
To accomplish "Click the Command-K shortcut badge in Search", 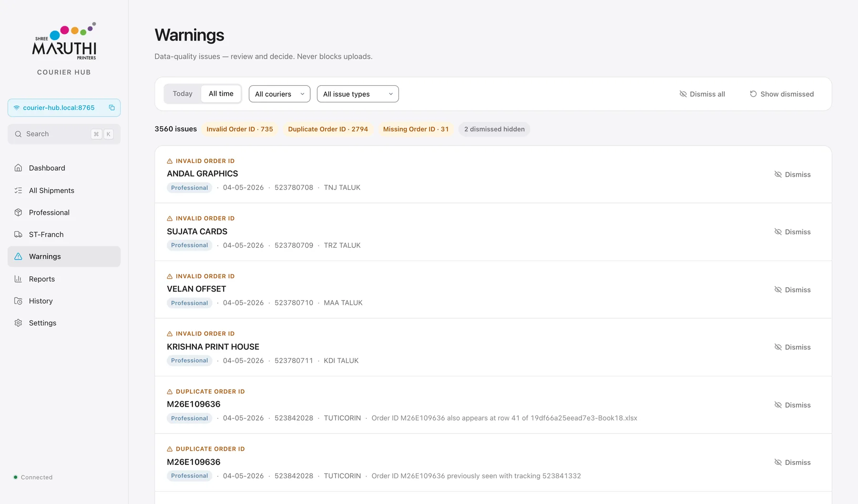I will [102, 134].
